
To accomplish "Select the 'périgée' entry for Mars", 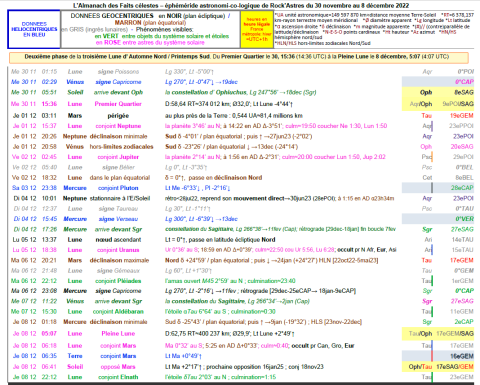I will click(118, 116).
